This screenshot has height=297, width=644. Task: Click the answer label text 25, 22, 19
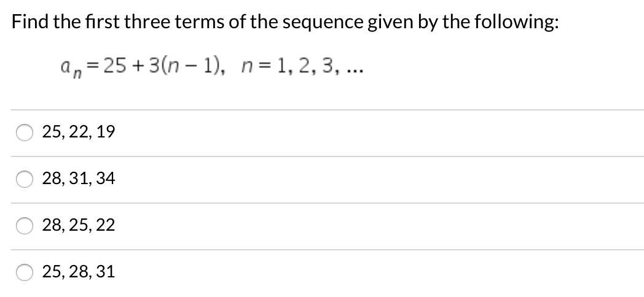79,132
